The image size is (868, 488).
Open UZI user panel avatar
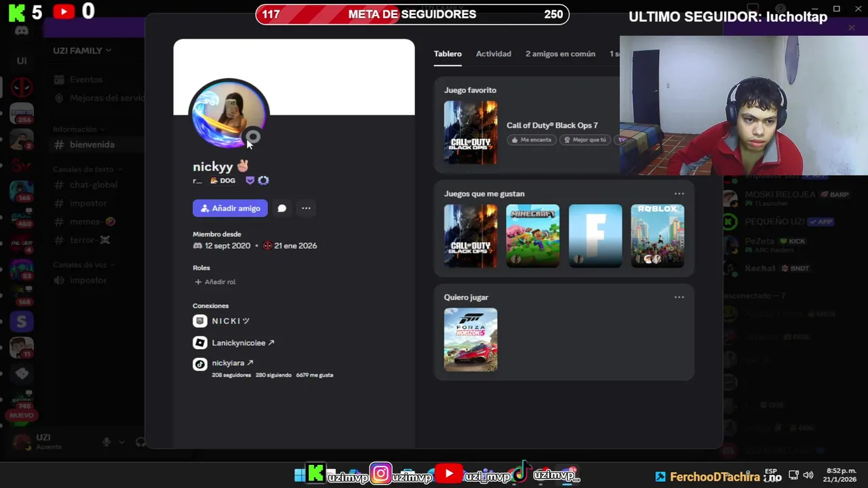(x=22, y=442)
